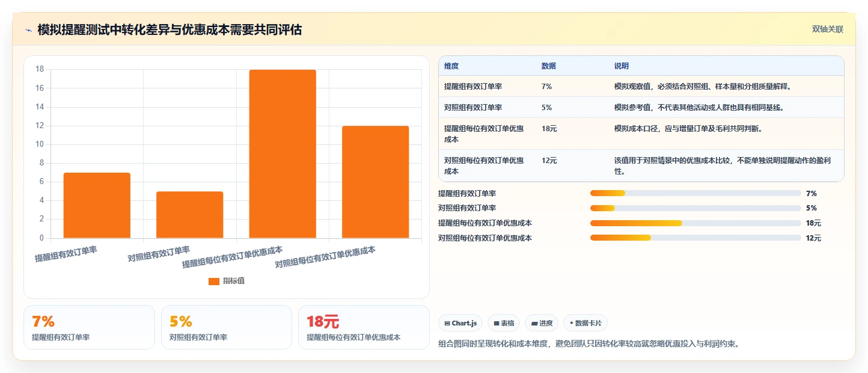Image resolution: width=868 pixels, height=373 pixels.
Task: Click the 双轴关联 label in header
Action: click(828, 29)
